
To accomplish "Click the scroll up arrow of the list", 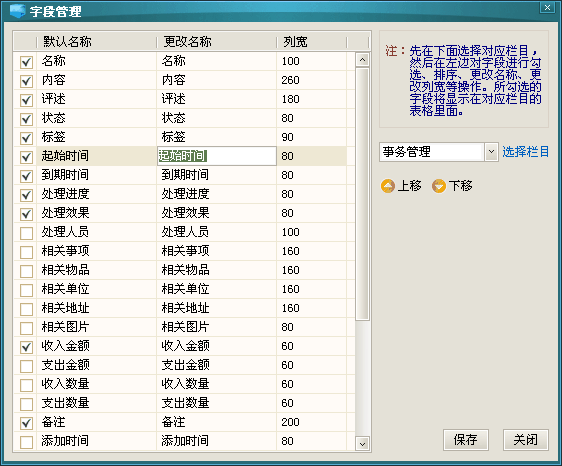I will coord(362,60).
